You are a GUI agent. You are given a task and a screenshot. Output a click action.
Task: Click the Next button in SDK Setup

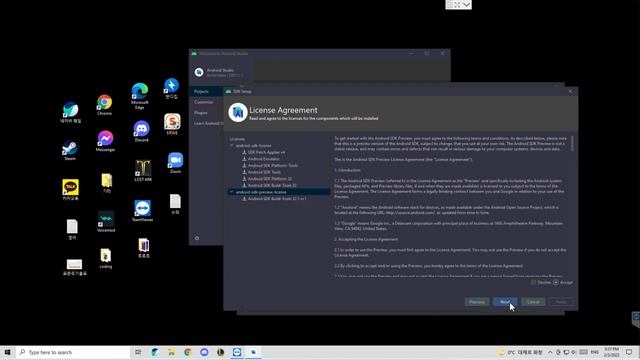(x=505, y=302)
